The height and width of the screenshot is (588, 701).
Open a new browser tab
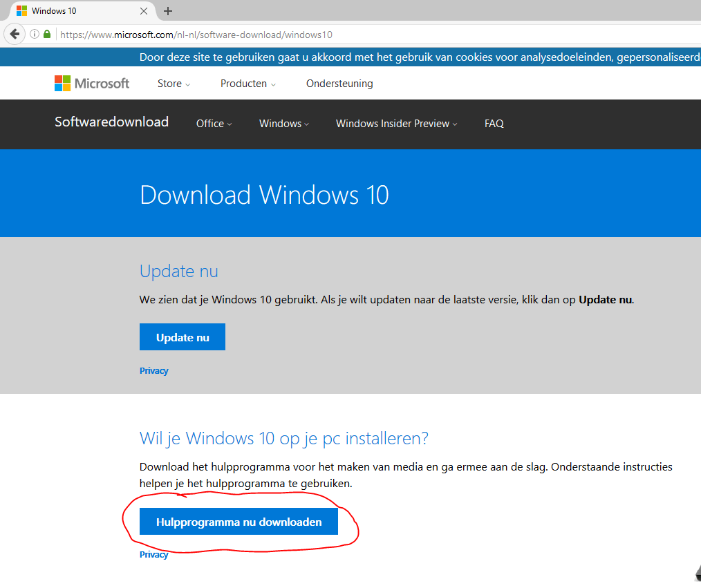pyautogui.click(x=168, y=11)
